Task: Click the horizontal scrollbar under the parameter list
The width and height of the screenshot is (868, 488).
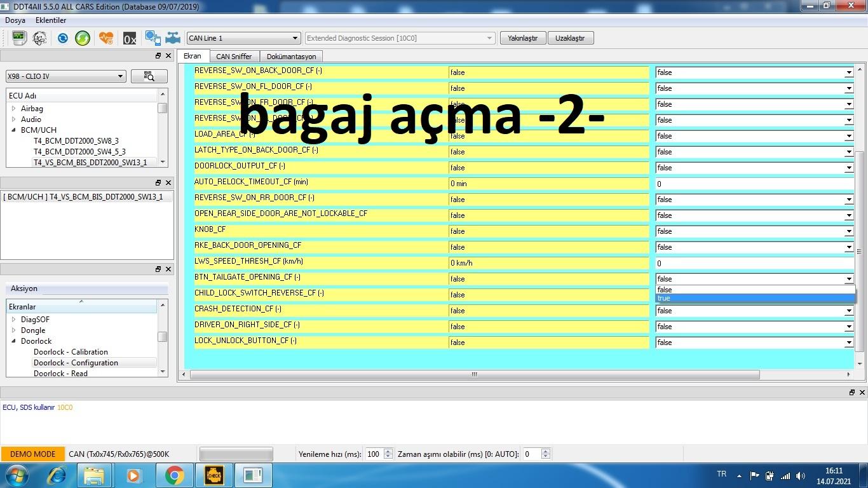Action: (x=474, y=374)
